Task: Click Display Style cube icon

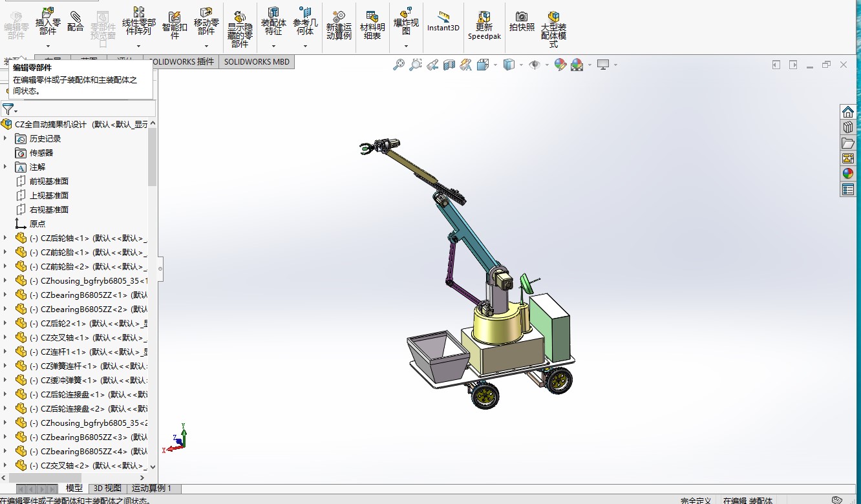Action: click(x=509, y=65)
